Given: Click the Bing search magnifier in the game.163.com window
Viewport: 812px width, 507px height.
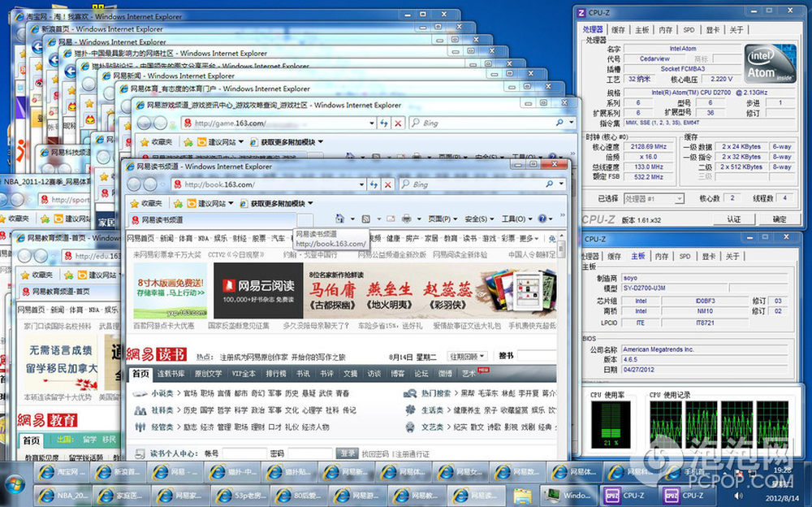Looking at the screenshot, I should click(559, 123).
